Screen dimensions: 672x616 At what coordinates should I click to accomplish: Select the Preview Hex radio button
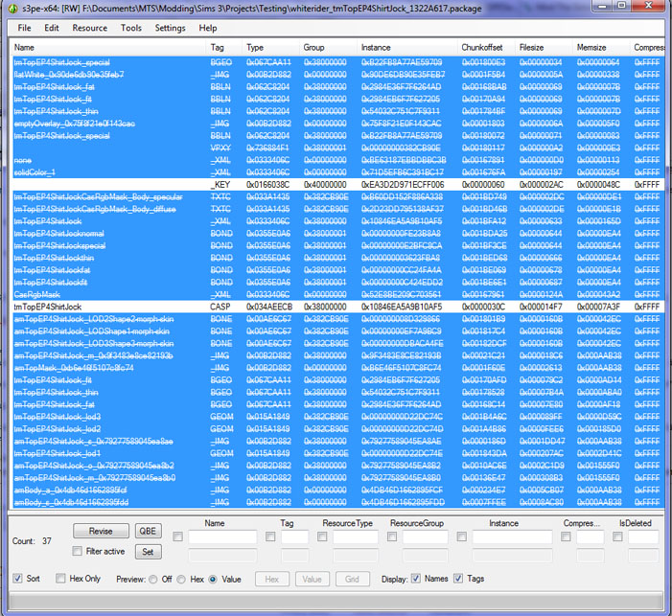(183, 579)
